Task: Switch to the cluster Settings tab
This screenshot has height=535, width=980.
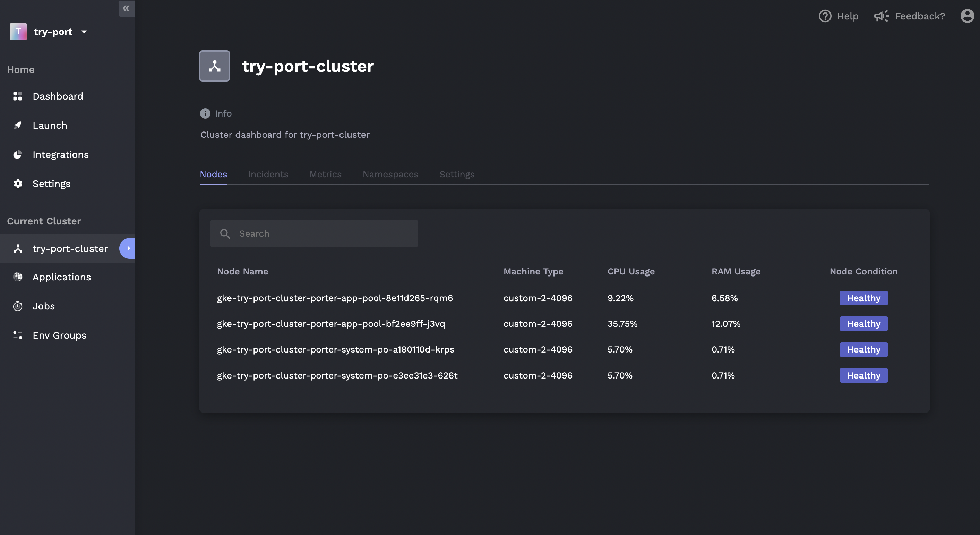Action: (x=457, y=174)
